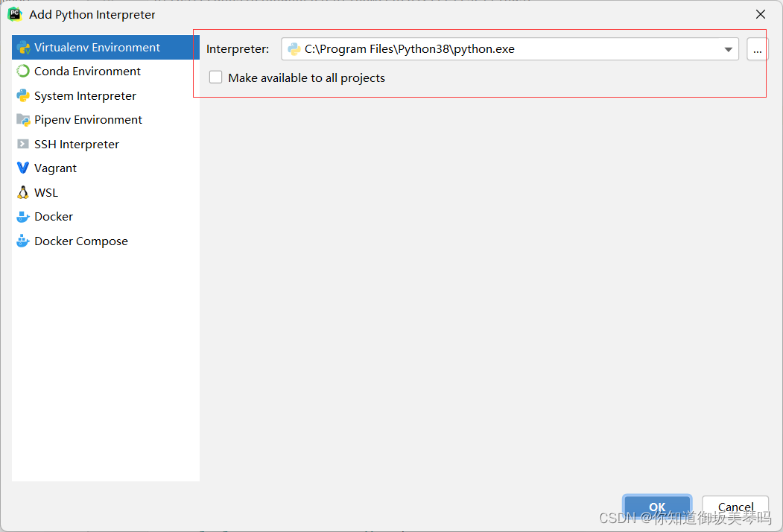Close the Add Python Interpreter dialog
This screenshot has height=532, width=783.
coord(760,14)
